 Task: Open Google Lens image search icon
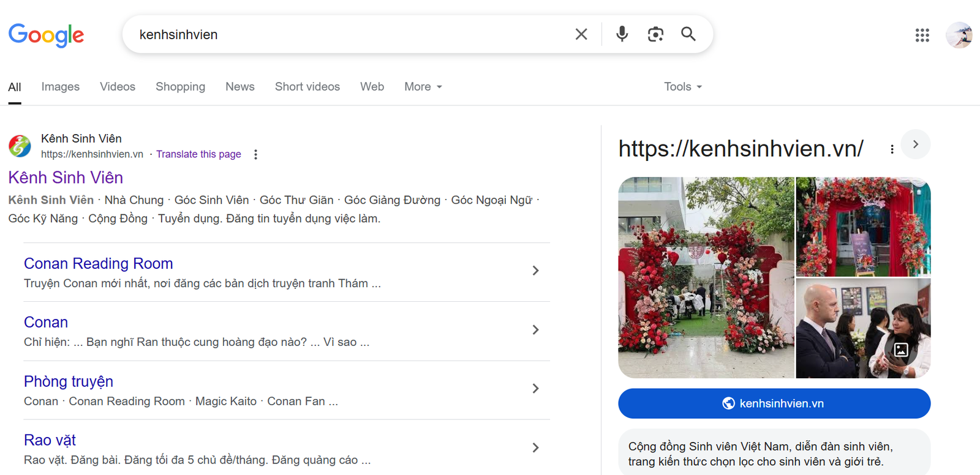[x=655, y=34]
